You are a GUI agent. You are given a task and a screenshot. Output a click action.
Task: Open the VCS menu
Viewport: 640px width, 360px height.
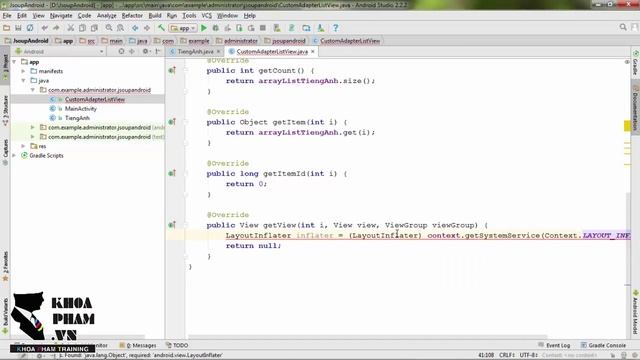coord(207,16)
